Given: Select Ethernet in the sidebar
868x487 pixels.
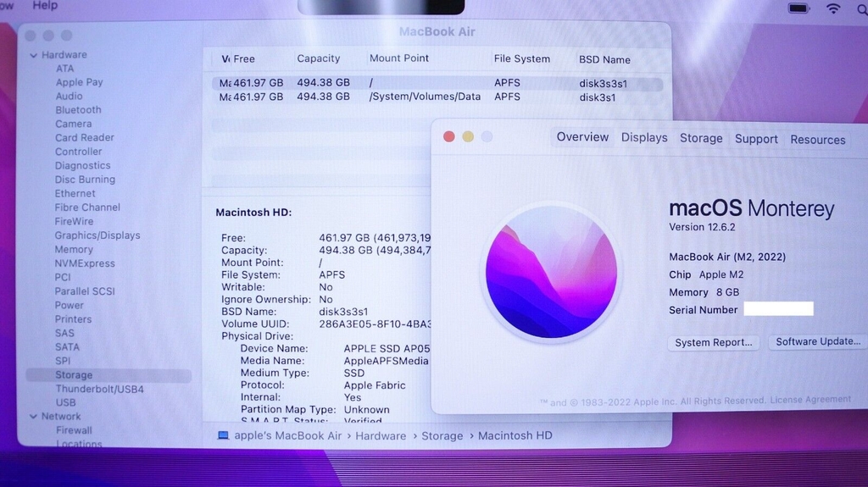Looking at the screenshot, I should click(x=75, y=194).
